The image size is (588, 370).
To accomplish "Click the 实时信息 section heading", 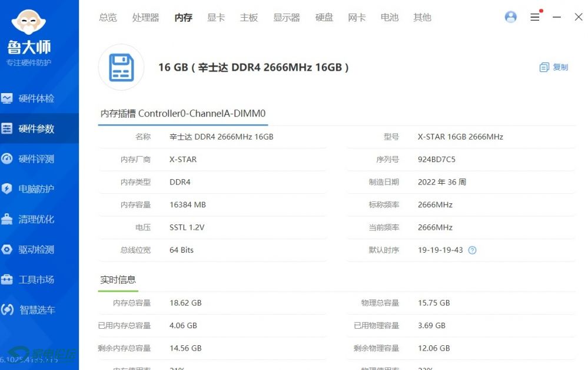I will pos(118,280).
